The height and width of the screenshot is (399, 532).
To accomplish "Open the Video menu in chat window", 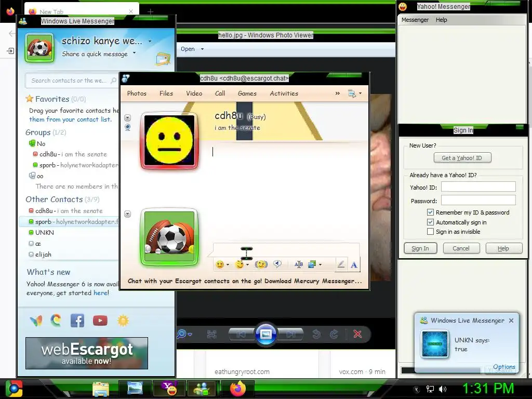I will [194, 94].
